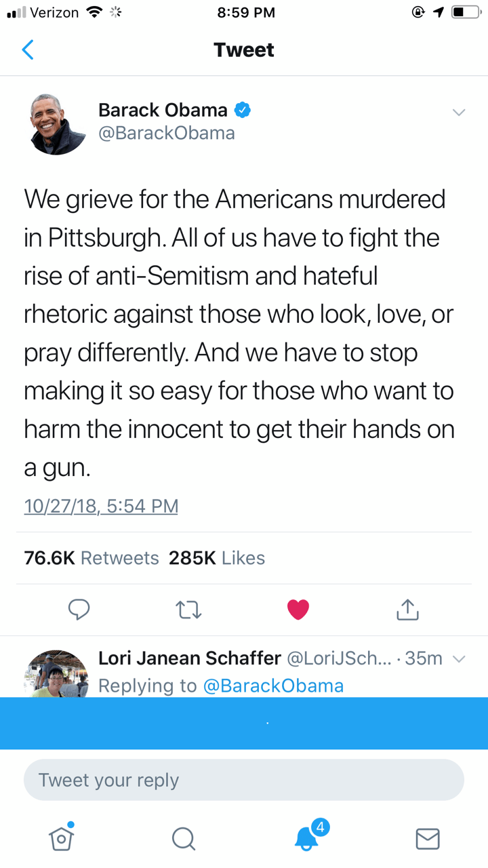Tap the Barack Obama display name
The height and width of the screenshot is (868, 488).
(163, 110)
